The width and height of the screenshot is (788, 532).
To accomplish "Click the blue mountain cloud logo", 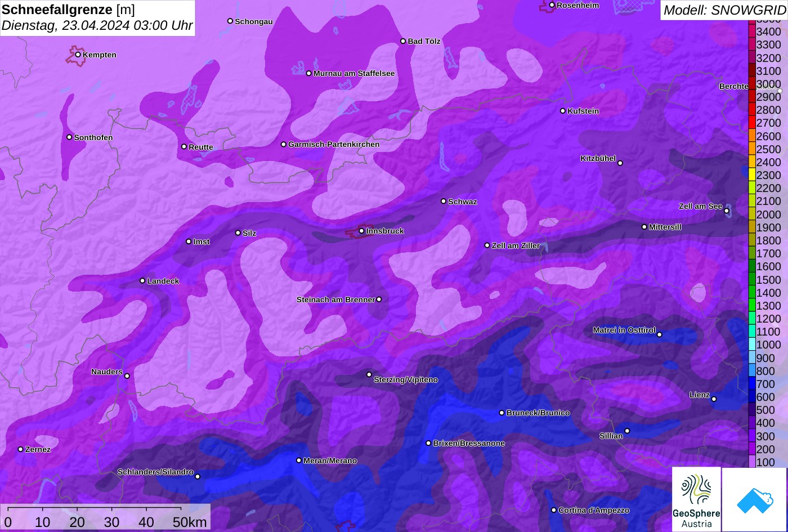I will pos(755,499).
